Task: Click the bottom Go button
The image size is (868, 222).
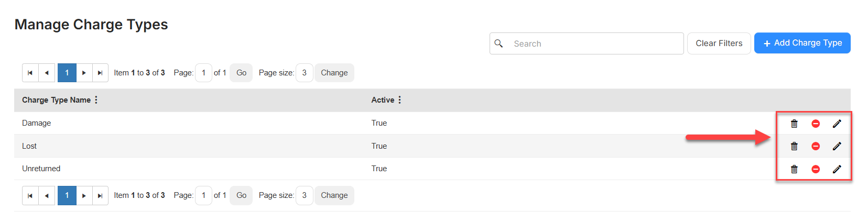Action: click(x=241, y=195)
